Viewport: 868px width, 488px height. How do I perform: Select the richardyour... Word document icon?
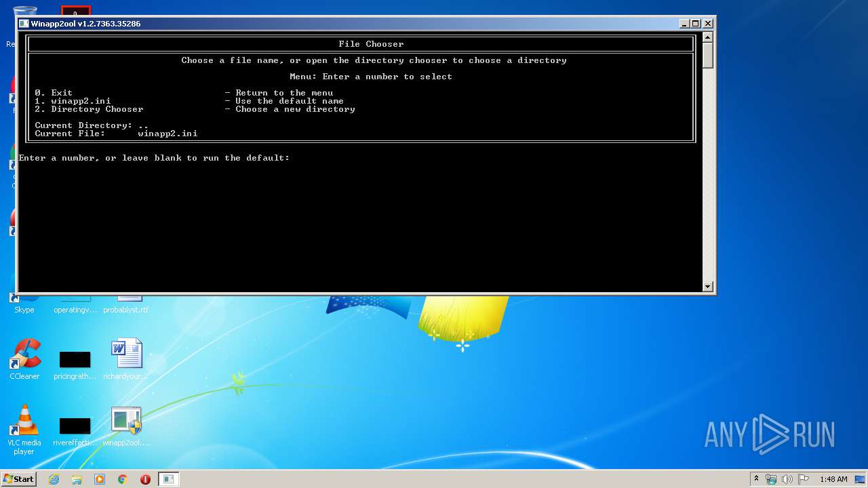(126, 359)
